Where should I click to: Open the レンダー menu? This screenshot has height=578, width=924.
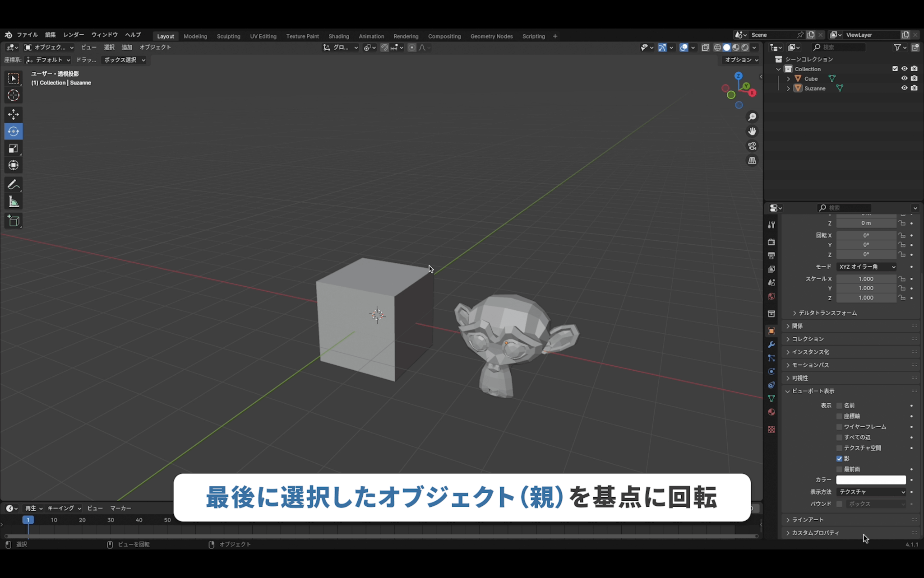74,35
